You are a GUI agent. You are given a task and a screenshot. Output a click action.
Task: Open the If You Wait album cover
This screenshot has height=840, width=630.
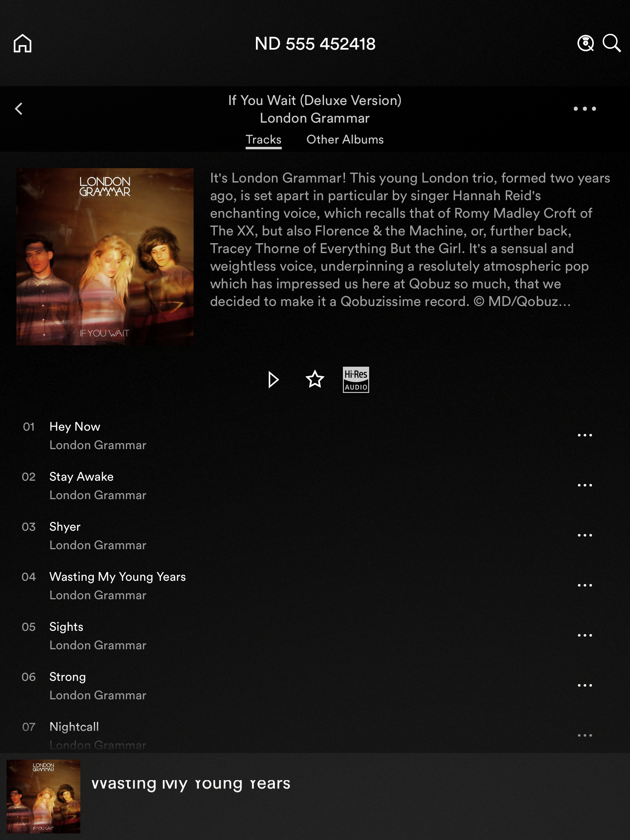(x=105, y=257)
